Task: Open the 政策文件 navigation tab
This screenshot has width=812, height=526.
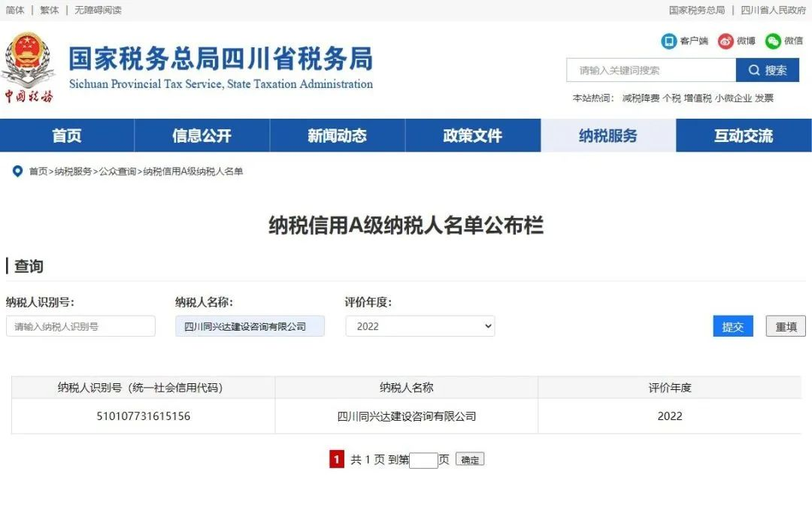Action: 473,135
